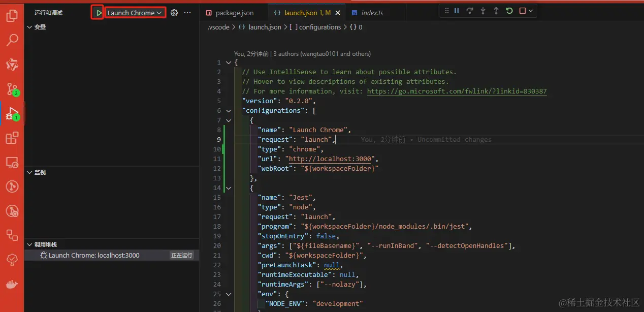Pause the running debug session
The height and width of the screenshot is (312, 644).
click(x=456, y=11)
